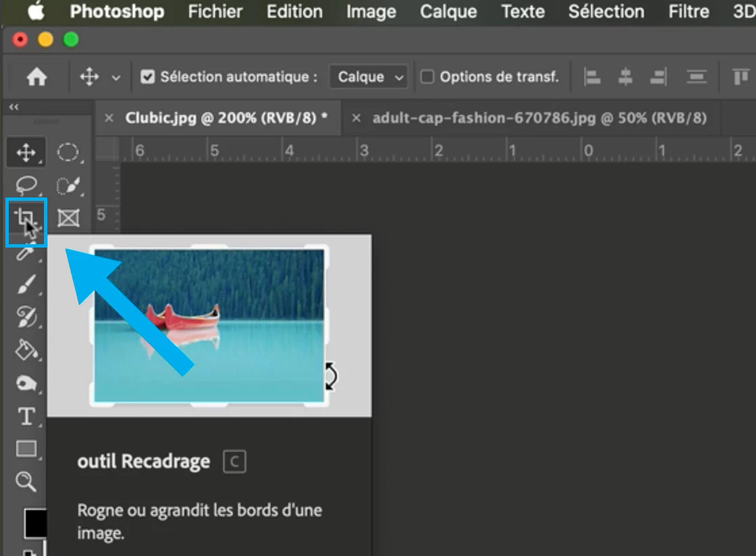Align left edges of layers
The image size is (756, 556).
click(x=592, y=76)
